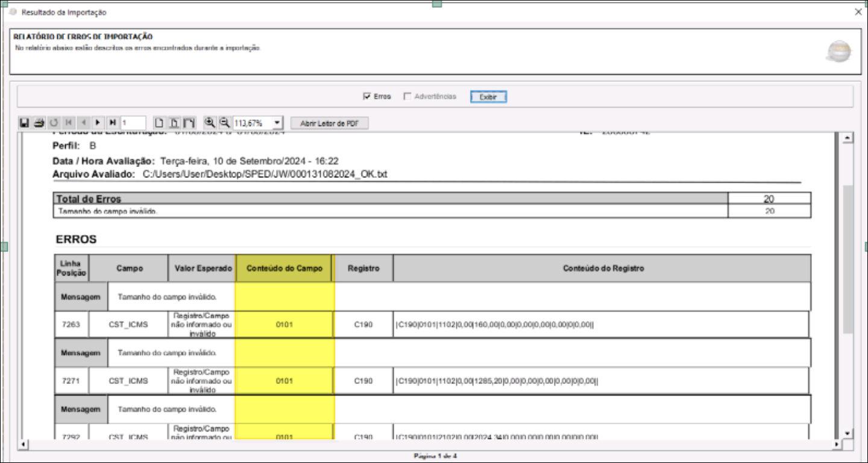Click CST_ICMS in row 7271

pos(128,381)
